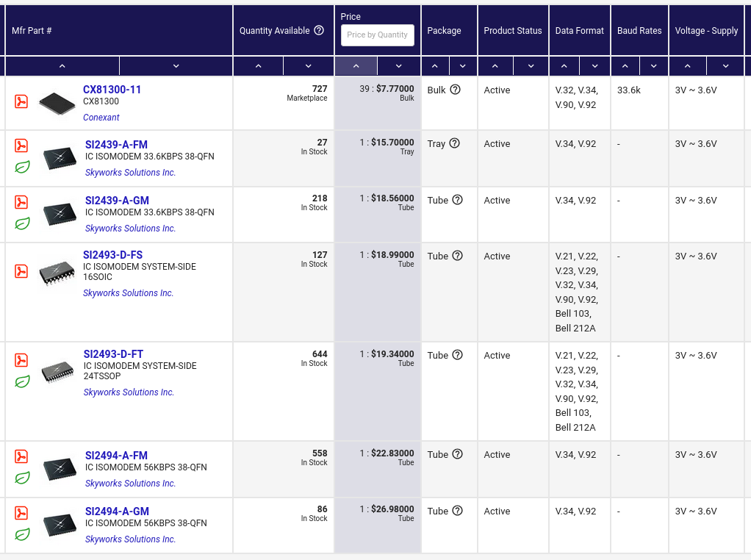Screen dimensions: 751x560
Task: Sort Product Status column descending
Action: tap(531, 66)
